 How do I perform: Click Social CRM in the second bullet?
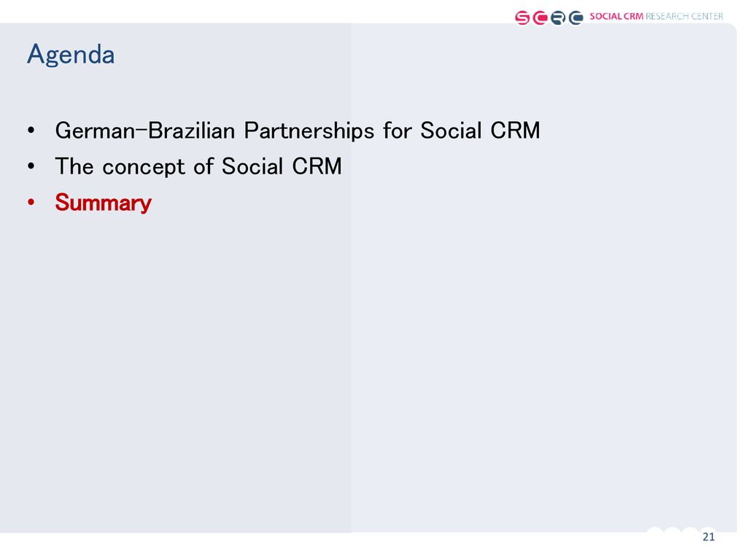click(x=282, y=167)
